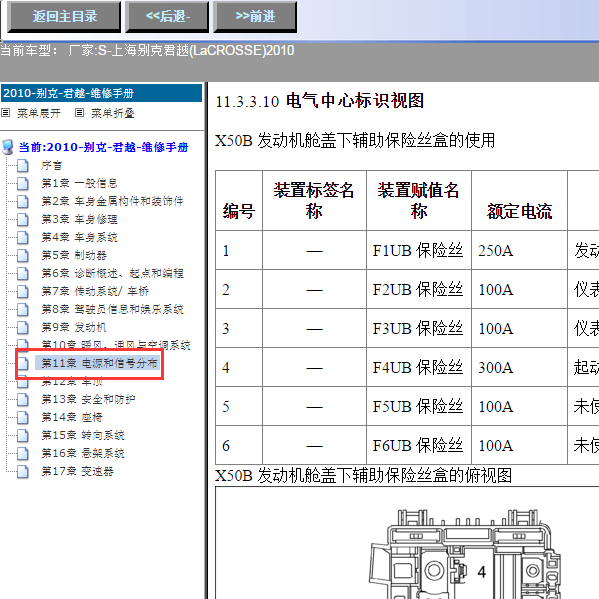Open 第2章 车身金属构件和装饰件
This screenshot has width=599, height=599.
(x=112, y=201)
